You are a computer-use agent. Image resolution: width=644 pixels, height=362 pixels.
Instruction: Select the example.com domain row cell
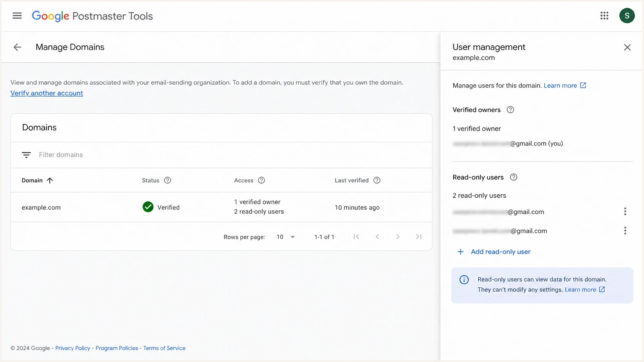(x=41, y=207)
